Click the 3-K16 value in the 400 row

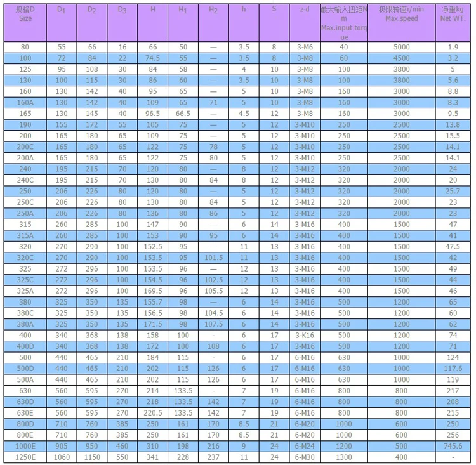click(x=305, y=335)
